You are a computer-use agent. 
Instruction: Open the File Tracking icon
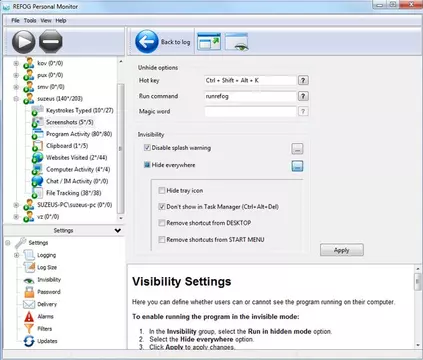click(37, 193)
